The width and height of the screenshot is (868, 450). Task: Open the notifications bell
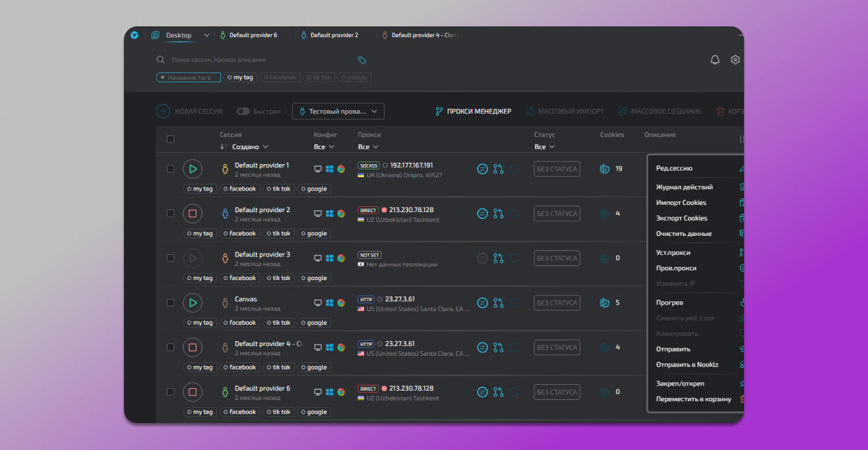click(715, 60)
